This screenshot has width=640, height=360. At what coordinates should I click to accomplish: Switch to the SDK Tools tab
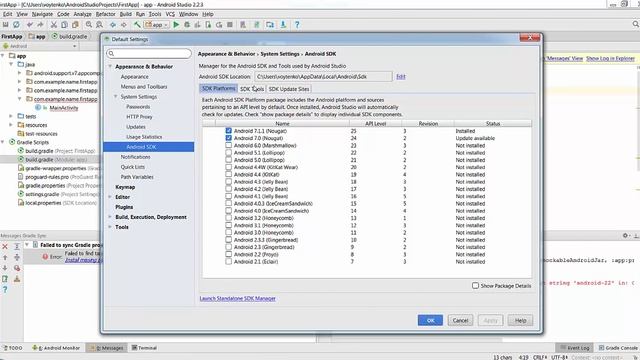pyautogui.click(x=252, y=89)
